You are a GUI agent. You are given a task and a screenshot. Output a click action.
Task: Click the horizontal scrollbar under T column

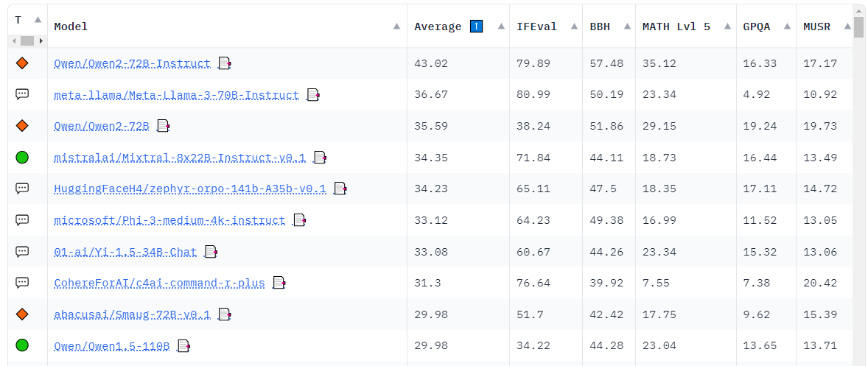[27, 41]
